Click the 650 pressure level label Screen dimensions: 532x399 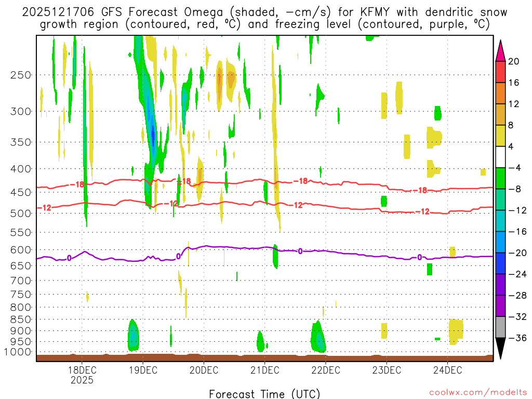click(x=20, y=265)
